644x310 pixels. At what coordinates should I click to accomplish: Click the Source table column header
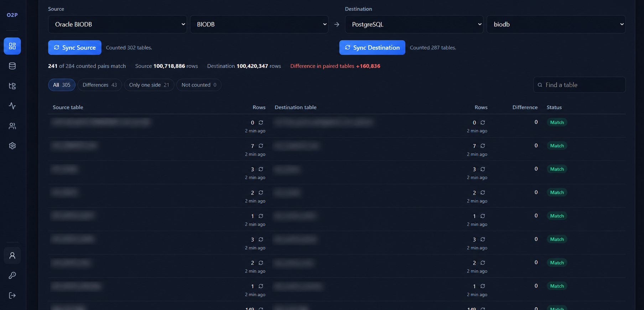click(x=68, y=107)
